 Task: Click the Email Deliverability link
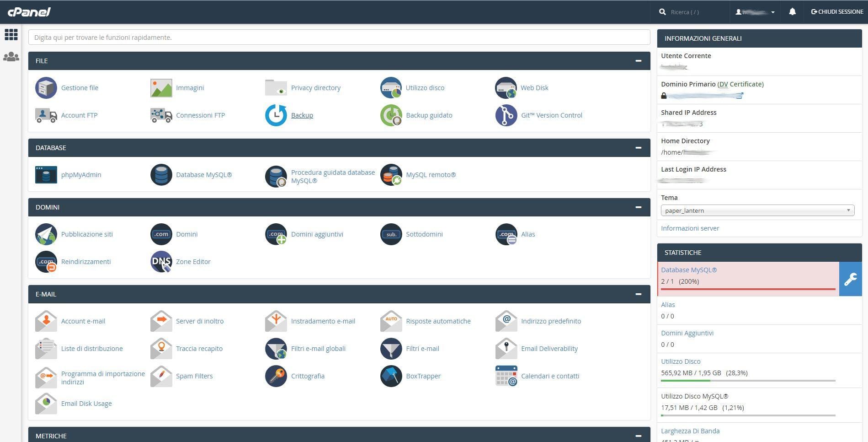coord(549,349)
